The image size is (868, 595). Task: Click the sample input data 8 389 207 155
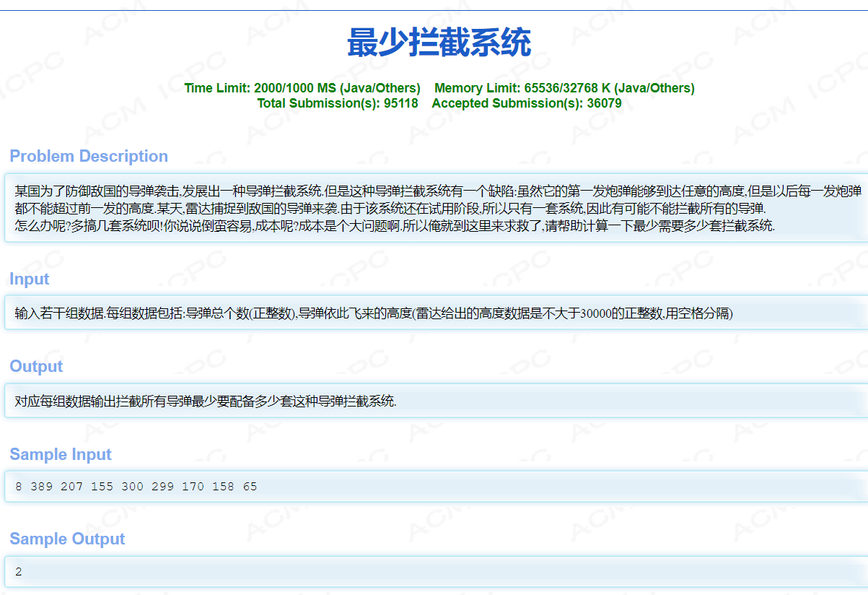tap(136, 487)
